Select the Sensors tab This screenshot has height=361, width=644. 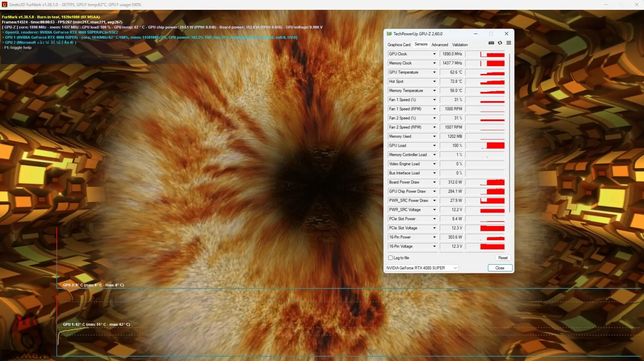[x=421, y=44]
